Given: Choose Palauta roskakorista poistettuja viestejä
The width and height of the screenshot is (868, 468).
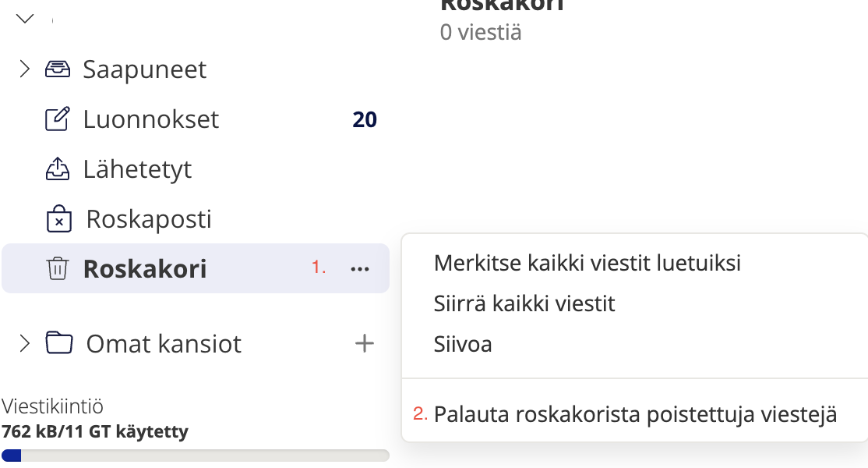Looking at the screenshot, I should click(x=635, y=414).
